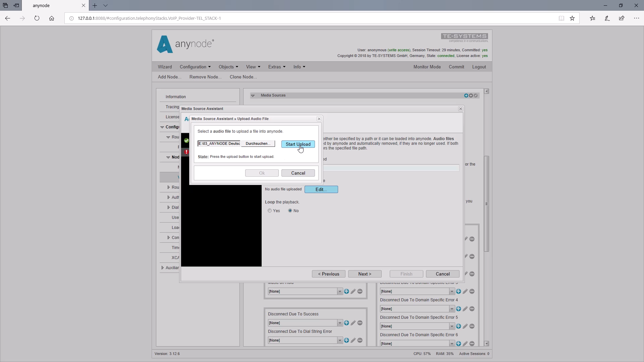The image size is (644, 362).
Task: Refresh the browser page
Action: [37, 18]
